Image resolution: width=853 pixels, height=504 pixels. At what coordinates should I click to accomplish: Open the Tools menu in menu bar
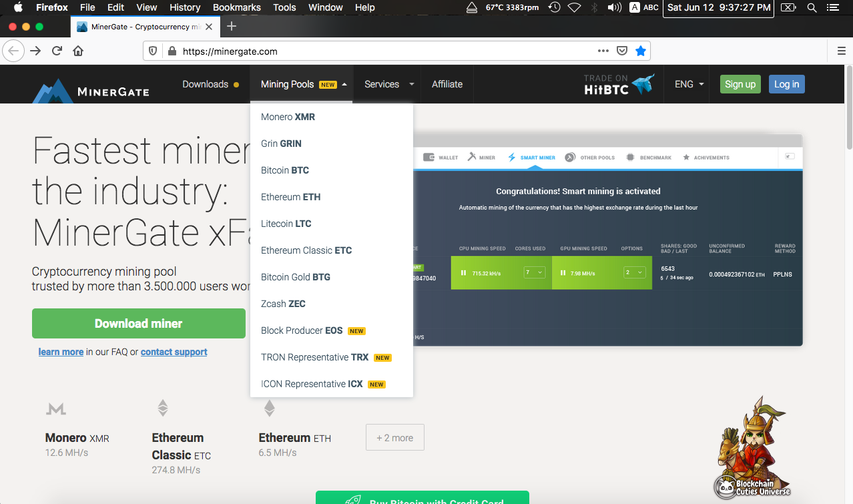(x=284, y=7)
